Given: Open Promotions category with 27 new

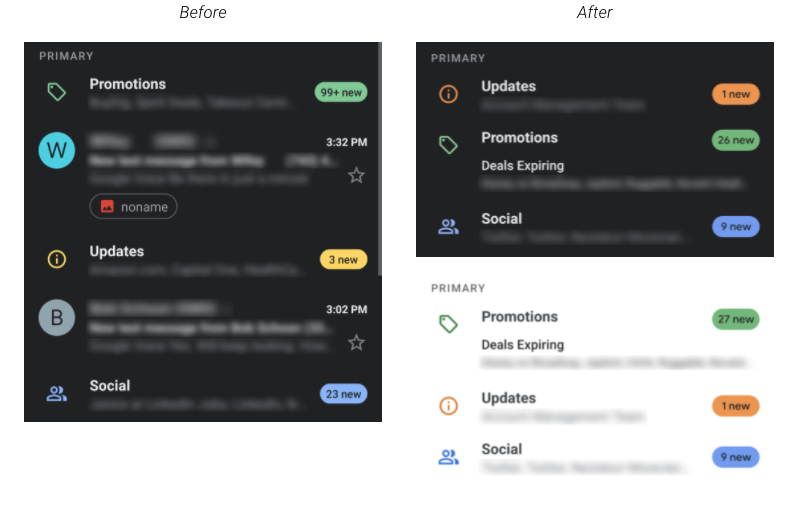Looking at the screenshot, I should click(520, 317).
